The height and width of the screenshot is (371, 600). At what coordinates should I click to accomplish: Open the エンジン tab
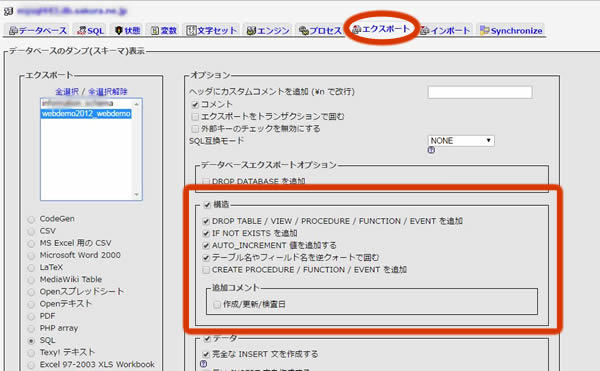[x=268, y=31]
